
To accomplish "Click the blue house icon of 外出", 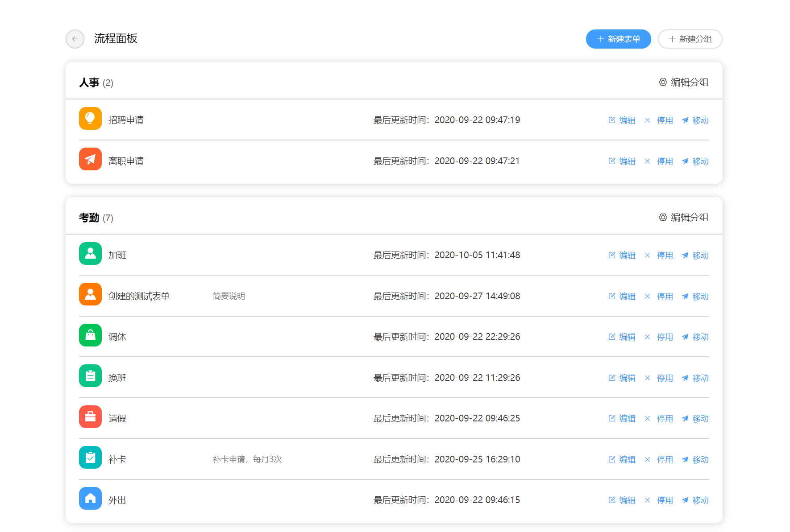I will [x=90, y=499].
